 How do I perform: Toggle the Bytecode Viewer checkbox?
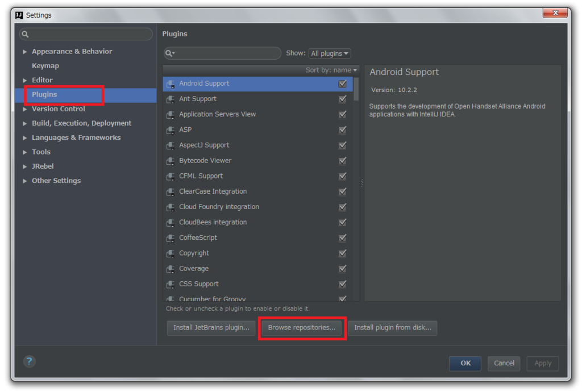343,161
